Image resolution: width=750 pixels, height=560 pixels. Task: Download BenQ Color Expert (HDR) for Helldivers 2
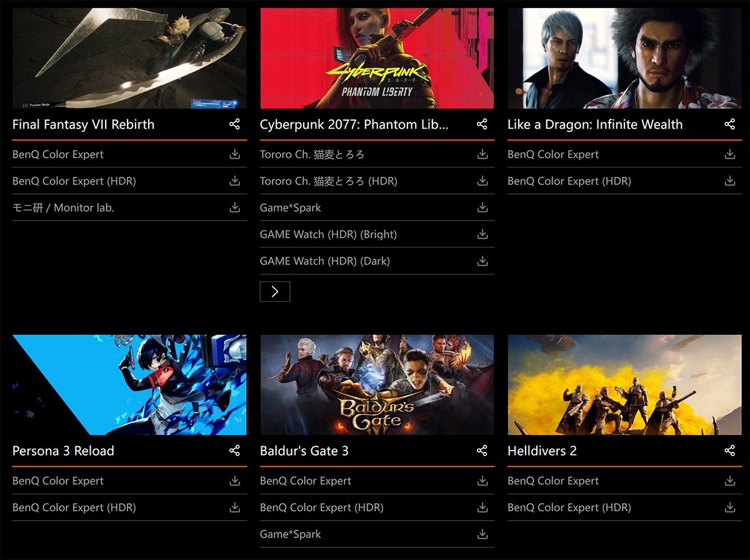(x=730, y=507)
